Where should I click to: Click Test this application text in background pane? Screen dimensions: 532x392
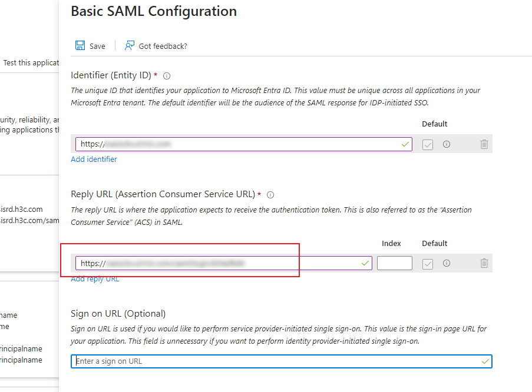point(31,63)
